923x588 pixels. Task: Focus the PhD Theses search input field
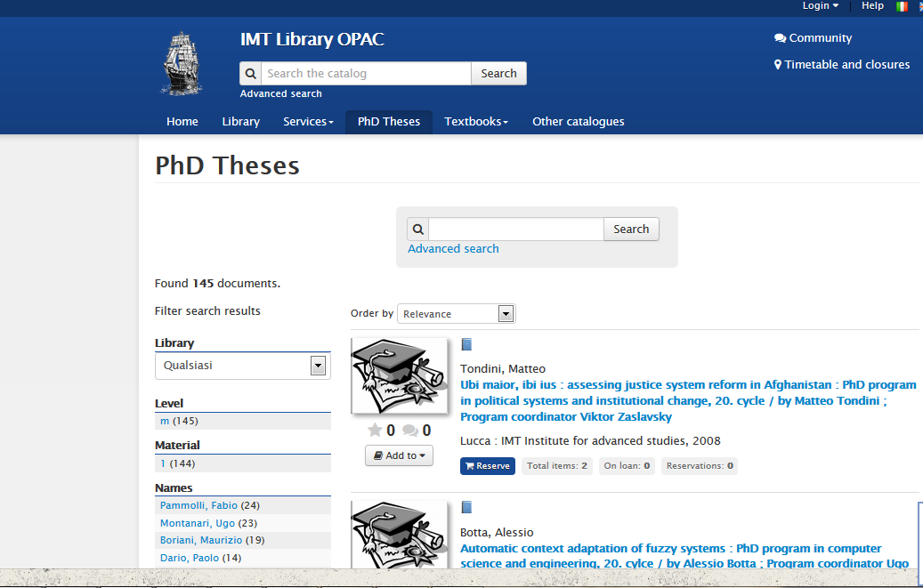tap(516, 229)
